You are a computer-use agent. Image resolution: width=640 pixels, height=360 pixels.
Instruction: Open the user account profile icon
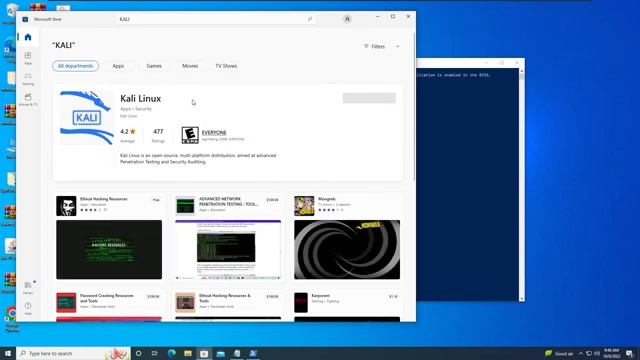[x=347, y=19]
